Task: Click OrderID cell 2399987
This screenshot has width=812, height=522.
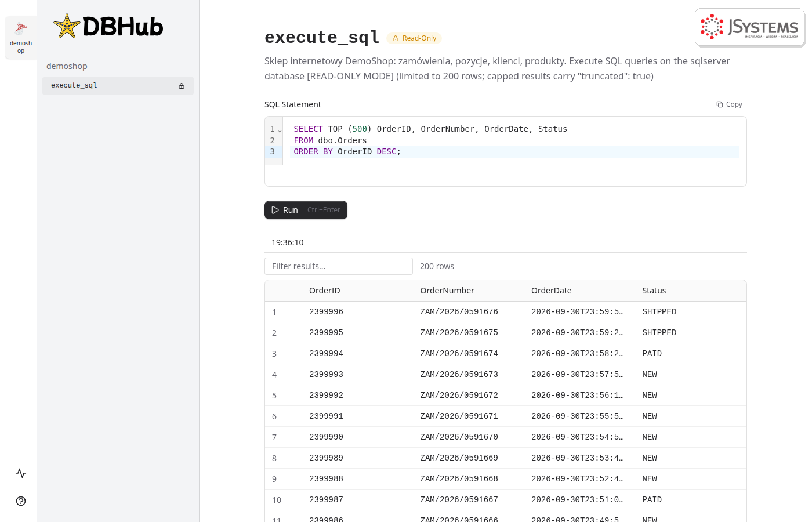Action: point(326,500)
